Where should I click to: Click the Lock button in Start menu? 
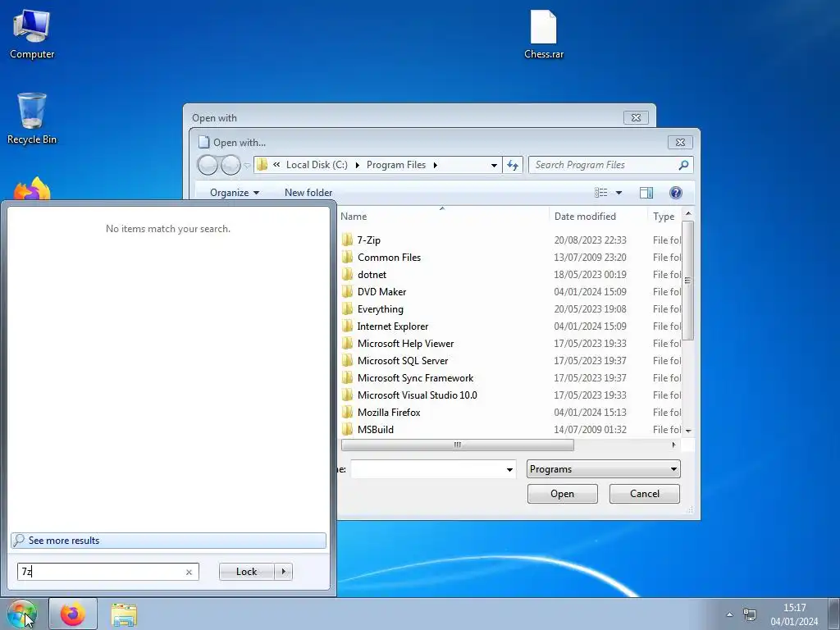click(x=246, y=572)
